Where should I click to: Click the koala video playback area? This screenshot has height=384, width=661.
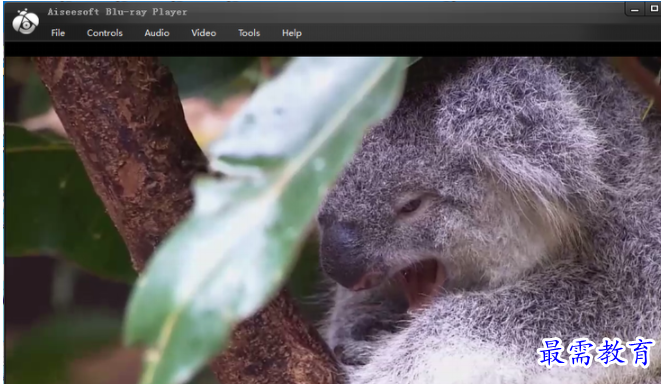333,220
